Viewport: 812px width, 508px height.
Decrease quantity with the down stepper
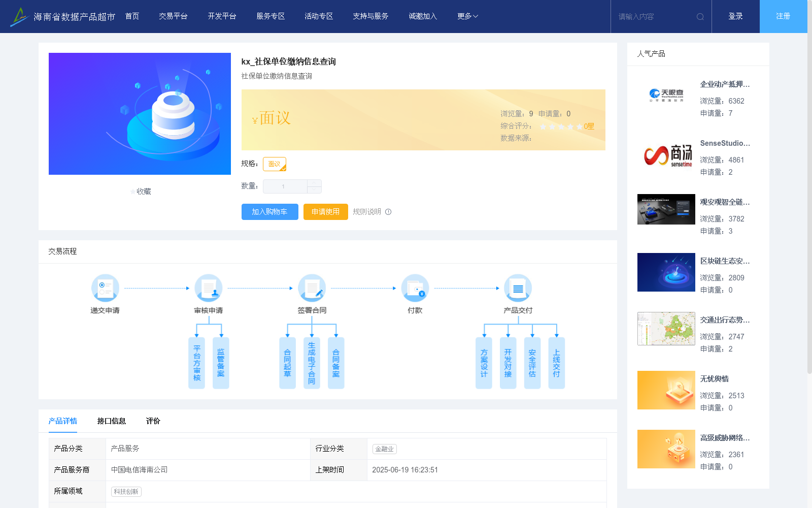tap(315, 190)
